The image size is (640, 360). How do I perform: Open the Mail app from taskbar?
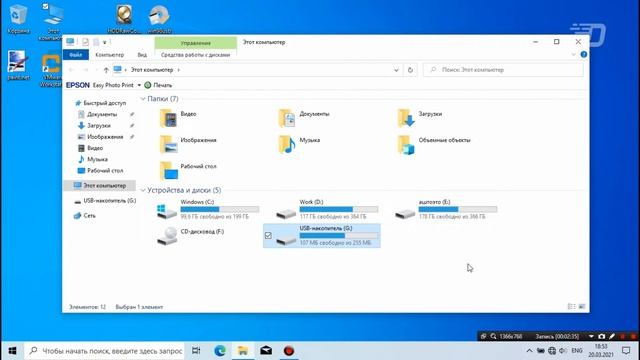pos(266,351)
